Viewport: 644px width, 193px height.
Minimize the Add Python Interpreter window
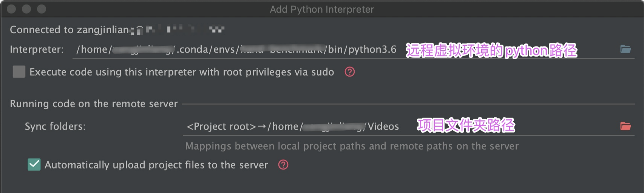click(x=26, y=9)
